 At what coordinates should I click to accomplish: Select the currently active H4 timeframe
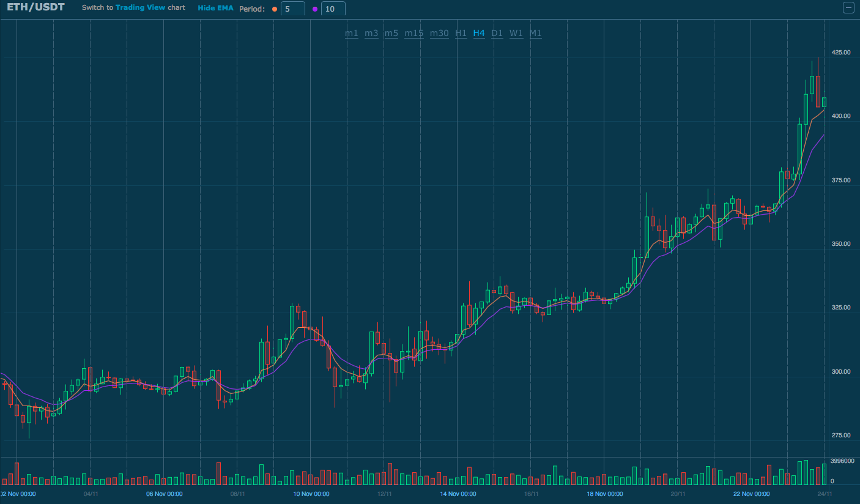pos(479,34)
